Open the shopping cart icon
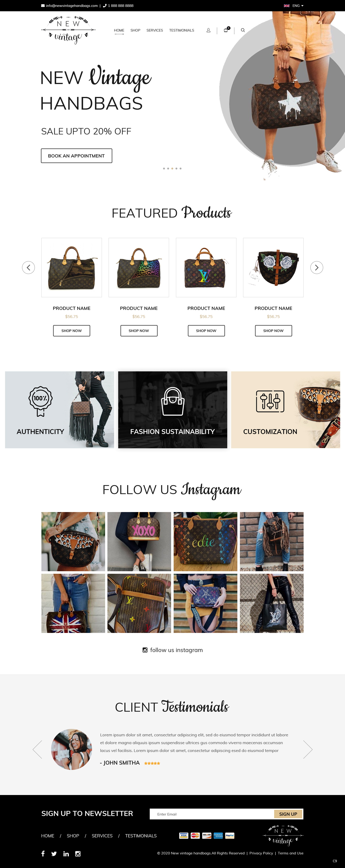Screen dimensions: 345x868 click(226, 30)
